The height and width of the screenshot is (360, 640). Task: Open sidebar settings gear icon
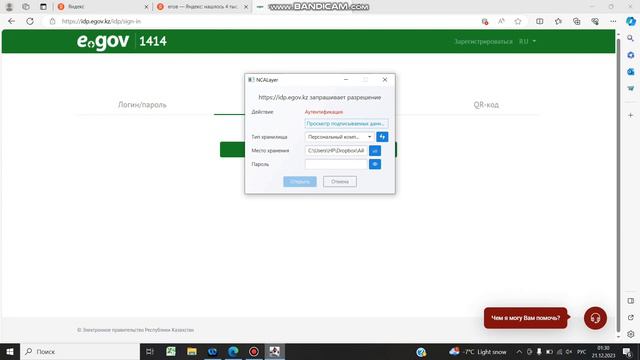tap(631, 334)
